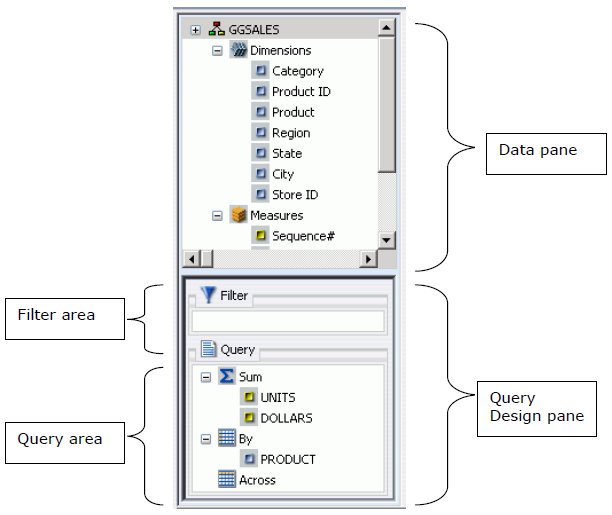
Task: Collapse the Measures tree node
Action: tap(217, 215)
